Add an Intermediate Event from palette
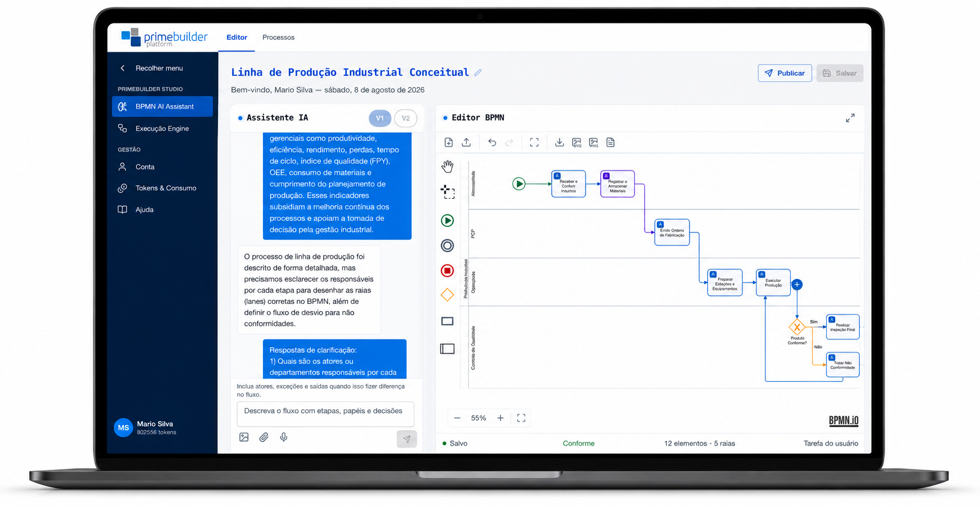980x506 pixels. tap(447, 245)
